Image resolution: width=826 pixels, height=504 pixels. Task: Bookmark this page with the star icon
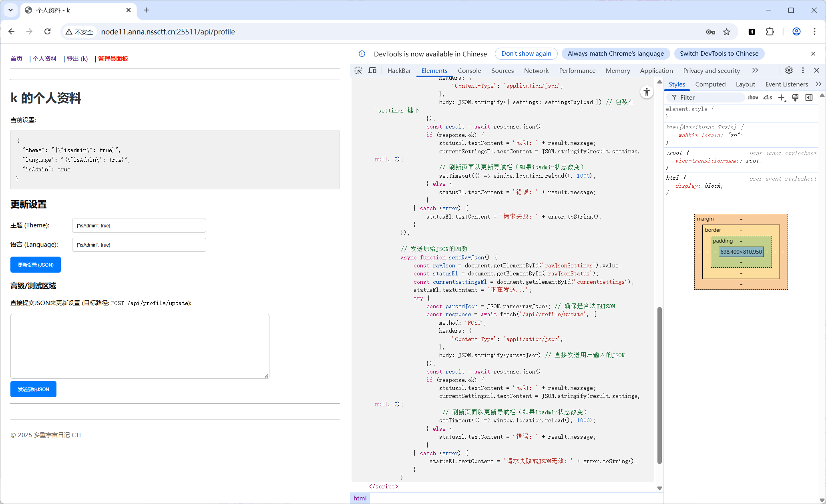pyautogui.click(x=727, y=32)
